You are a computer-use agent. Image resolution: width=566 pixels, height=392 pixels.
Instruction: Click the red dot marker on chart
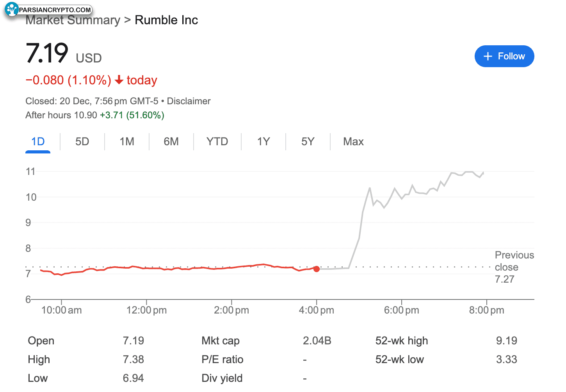(x=317, y=269)
